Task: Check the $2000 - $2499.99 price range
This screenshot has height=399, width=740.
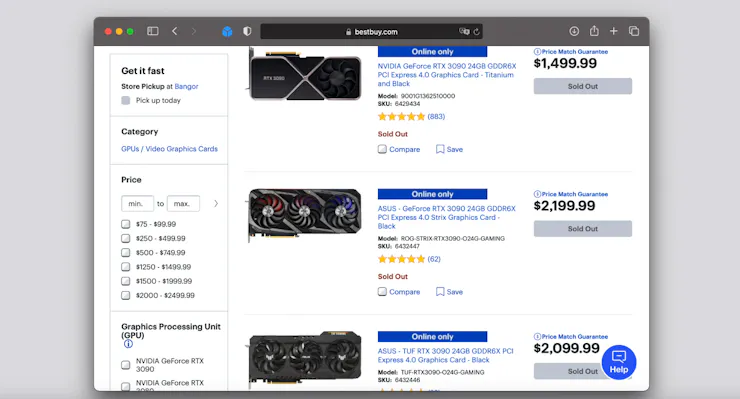Action: (x=126, y=295)
